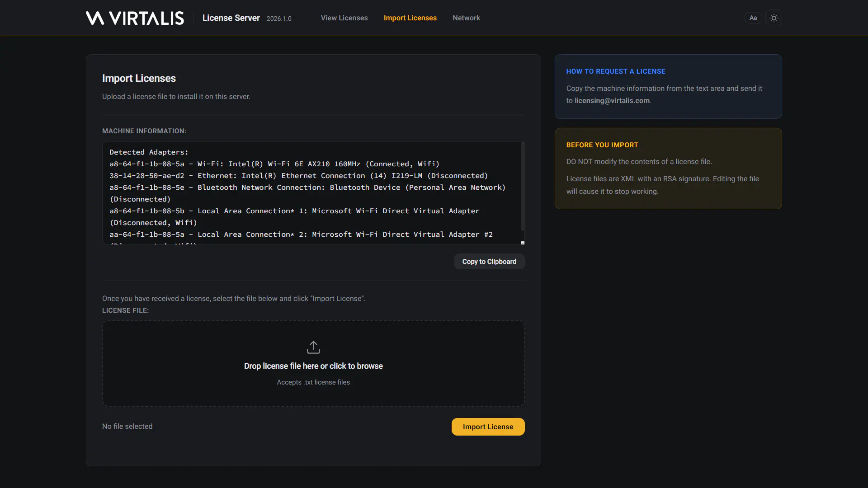Switch to the Network tab
The width and height of the screenshot is (868, 488).
(x=466, y=18)
